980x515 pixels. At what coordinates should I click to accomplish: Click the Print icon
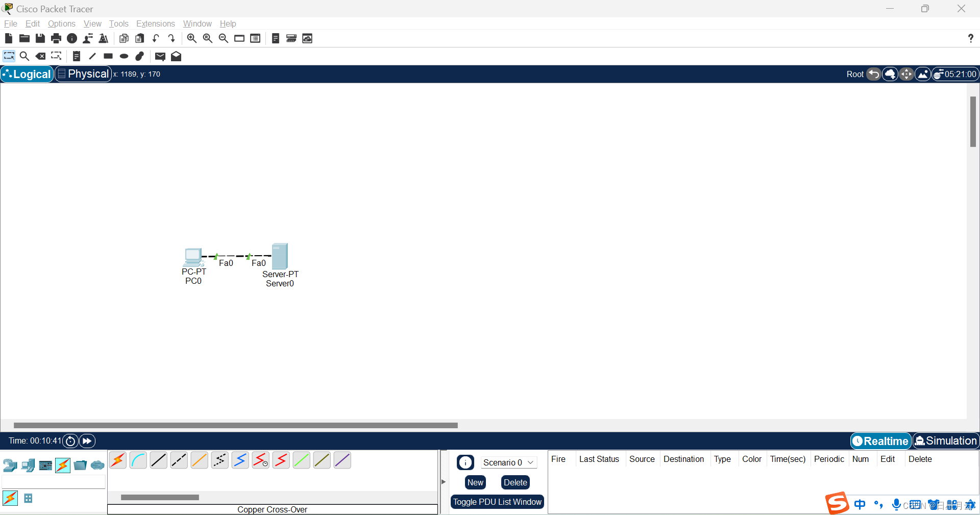click(x=56, y=38)
